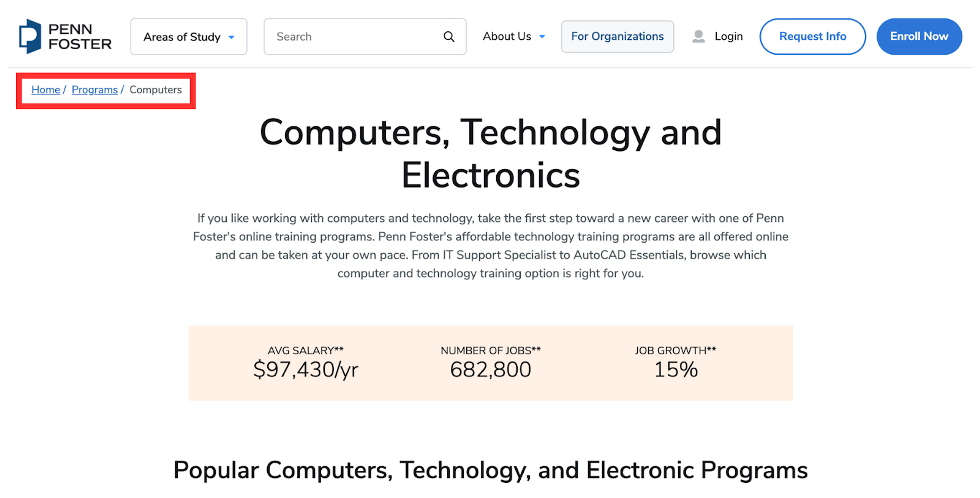Select the user profile icon next to Login
This screenshot has width=980, height=498.
click(x=698, y=36)
